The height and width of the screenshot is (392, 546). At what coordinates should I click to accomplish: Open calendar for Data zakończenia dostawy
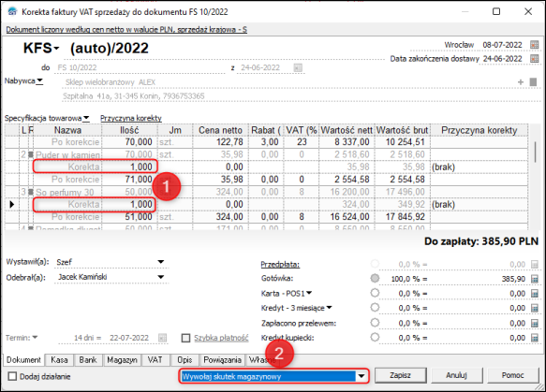pos(534,58)
